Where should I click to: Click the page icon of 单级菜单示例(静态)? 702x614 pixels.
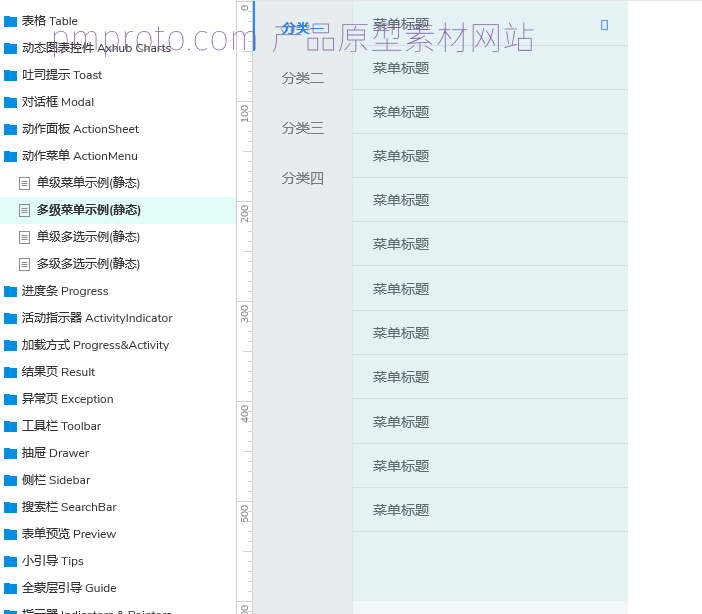pyautogui.click(x=25, y=183)
